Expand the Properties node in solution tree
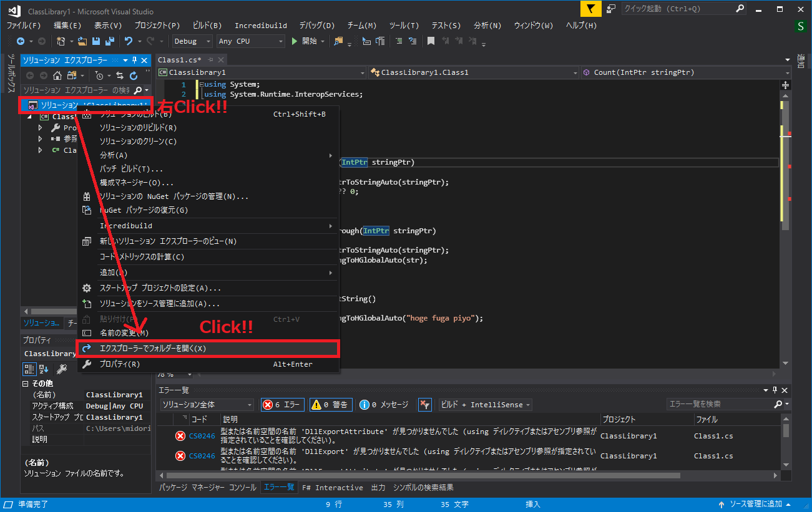 [41, 128]
